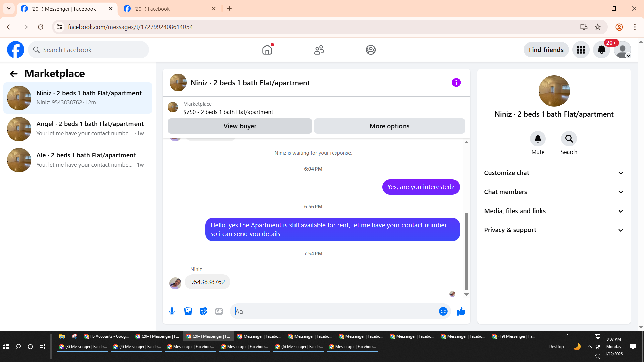This screenshot has width=644, height=362.
Task: Bookmark this page with the star icon
Action: (x=598, y=27)
